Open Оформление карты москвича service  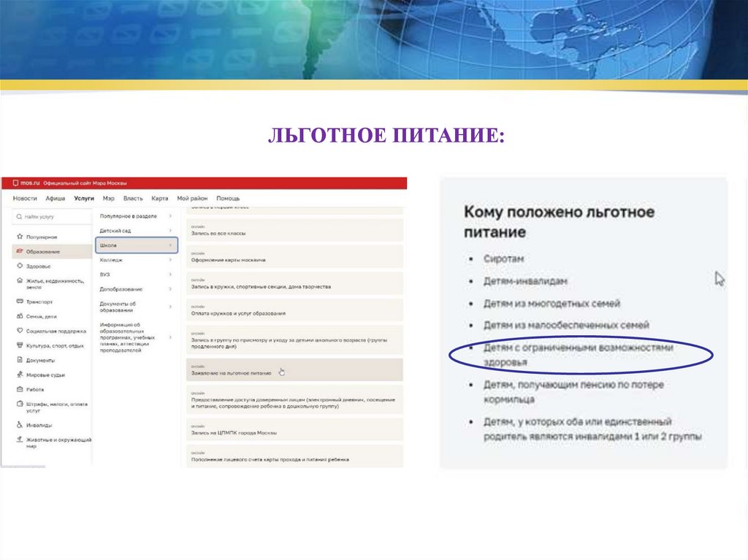(x=294, y=257)
